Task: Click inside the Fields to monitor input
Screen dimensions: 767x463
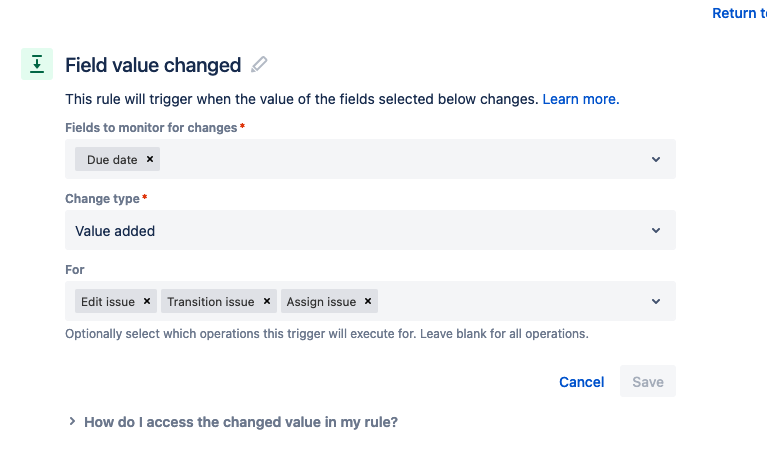Action: click(400, 159)
